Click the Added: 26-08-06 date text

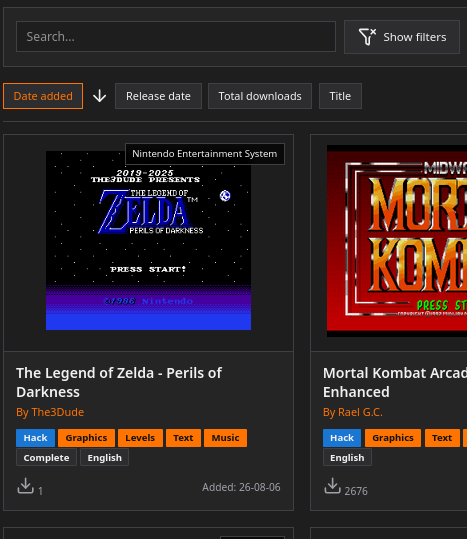pyautogui.click(x=241, y=487)
